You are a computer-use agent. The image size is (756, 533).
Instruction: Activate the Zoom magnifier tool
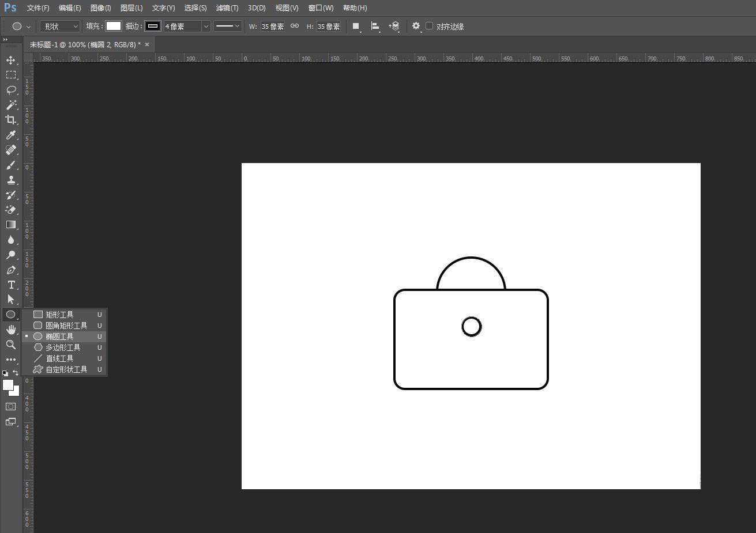(10, 345)
